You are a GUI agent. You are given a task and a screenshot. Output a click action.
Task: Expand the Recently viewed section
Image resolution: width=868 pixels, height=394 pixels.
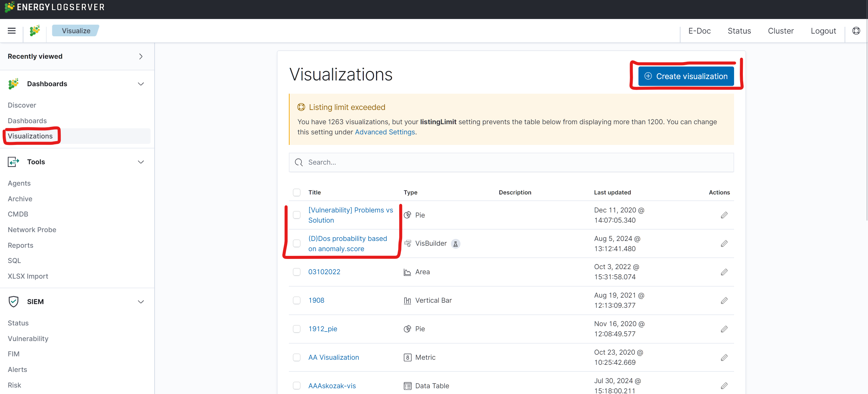[x=141, y=56]
